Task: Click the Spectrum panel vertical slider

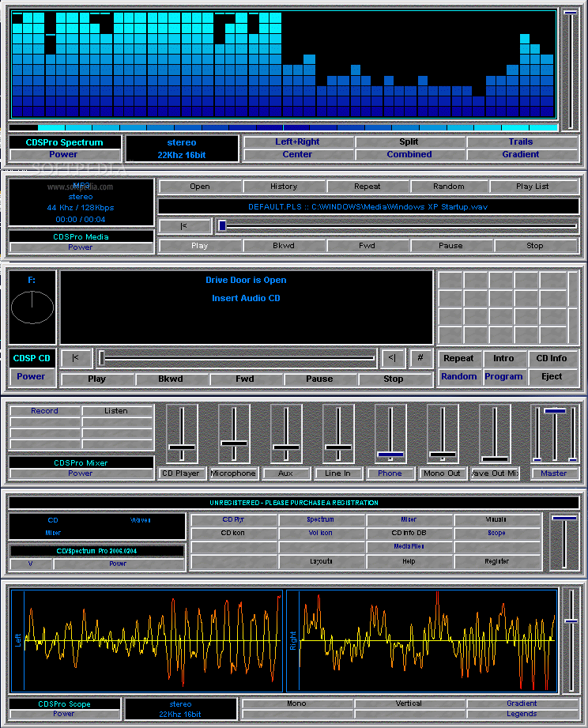Action: (571, 70)
